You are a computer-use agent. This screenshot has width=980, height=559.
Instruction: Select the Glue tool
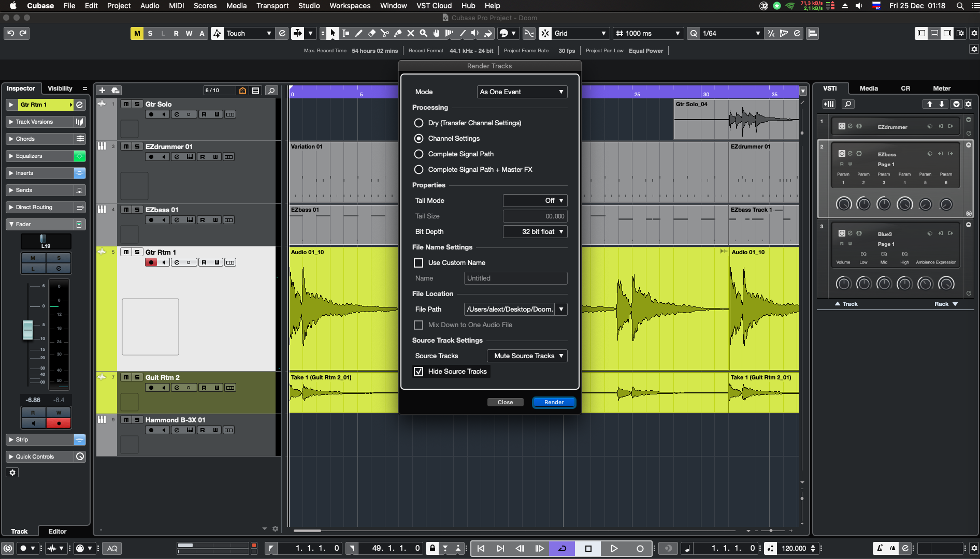coord(397,34)
